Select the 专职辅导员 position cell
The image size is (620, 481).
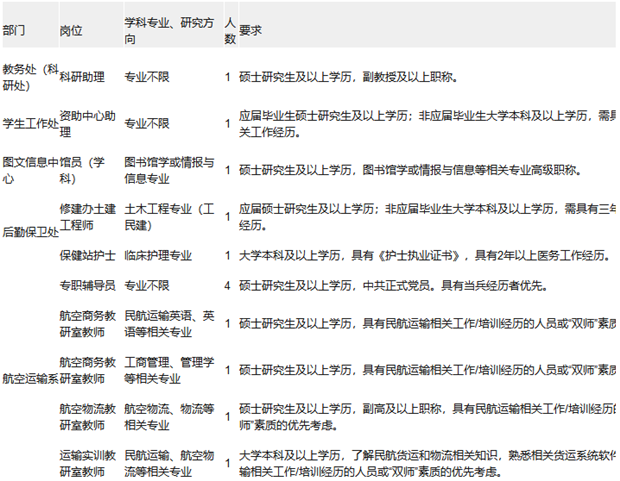[85, 286]
